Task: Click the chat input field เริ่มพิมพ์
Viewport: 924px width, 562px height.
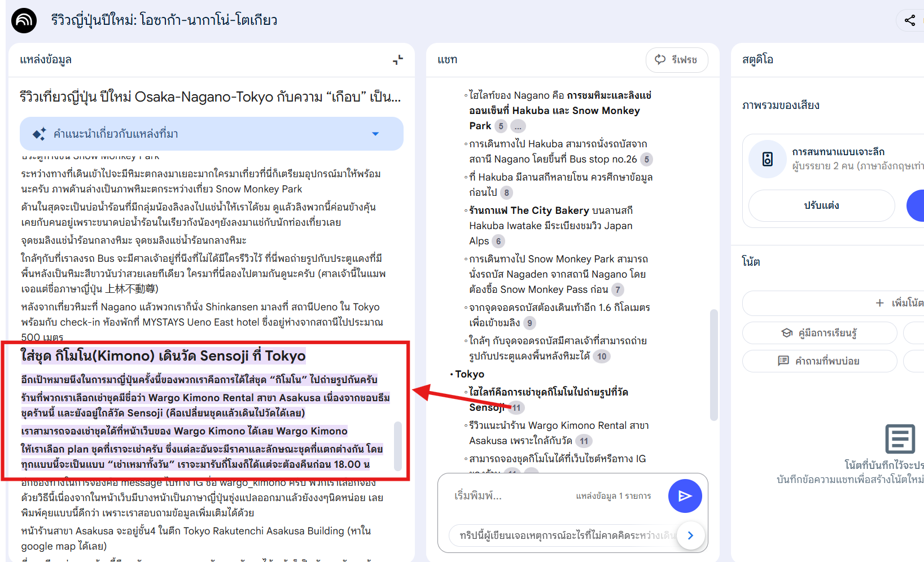Action: (x=508, y=496)
